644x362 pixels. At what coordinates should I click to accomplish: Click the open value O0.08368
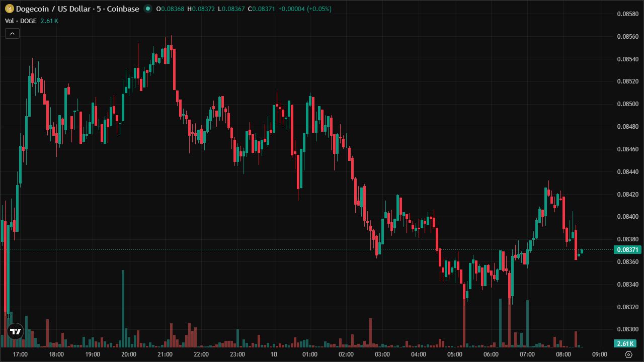click(171, 9)
